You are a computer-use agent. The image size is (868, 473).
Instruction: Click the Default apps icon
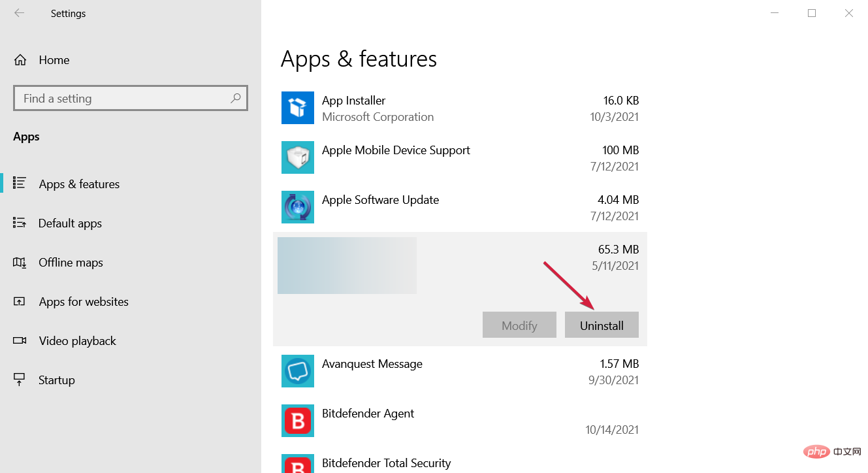click(x=20, y=223)
